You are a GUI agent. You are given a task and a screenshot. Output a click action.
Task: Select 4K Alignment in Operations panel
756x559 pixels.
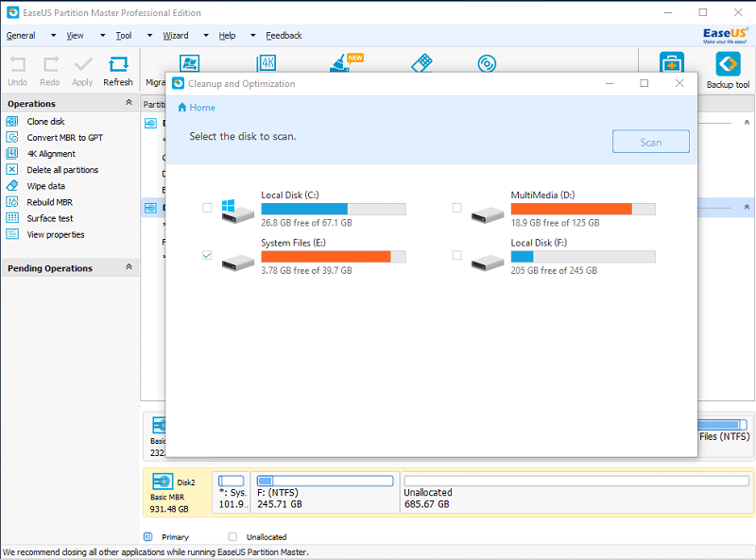pos(51,154)
